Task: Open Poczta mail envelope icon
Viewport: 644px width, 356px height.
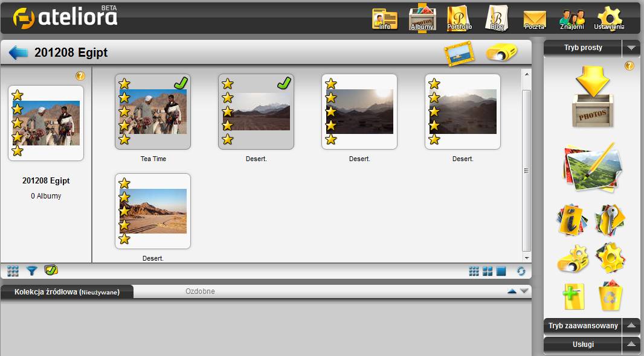Action: click(534, 19)
